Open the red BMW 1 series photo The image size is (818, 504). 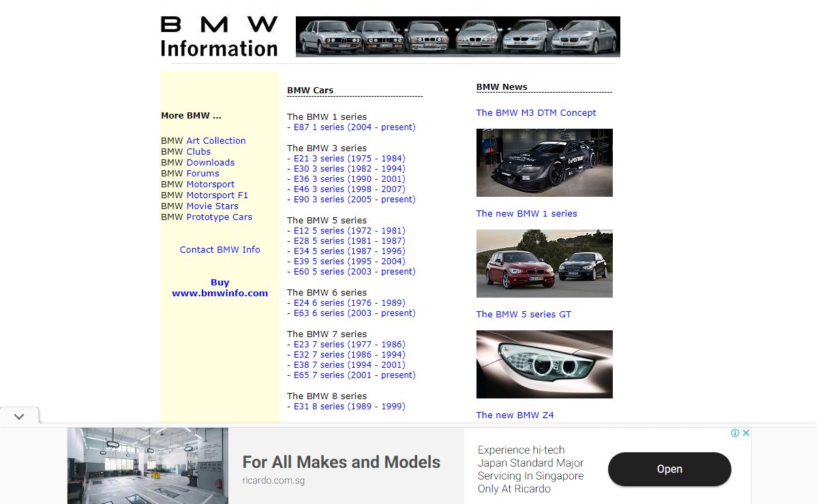(x=544, y=264)
